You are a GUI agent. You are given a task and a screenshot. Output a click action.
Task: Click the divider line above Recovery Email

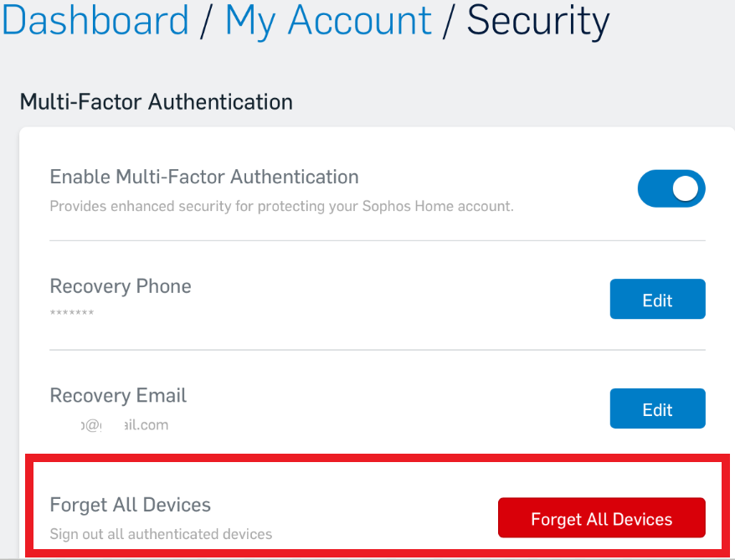point(378,350)
